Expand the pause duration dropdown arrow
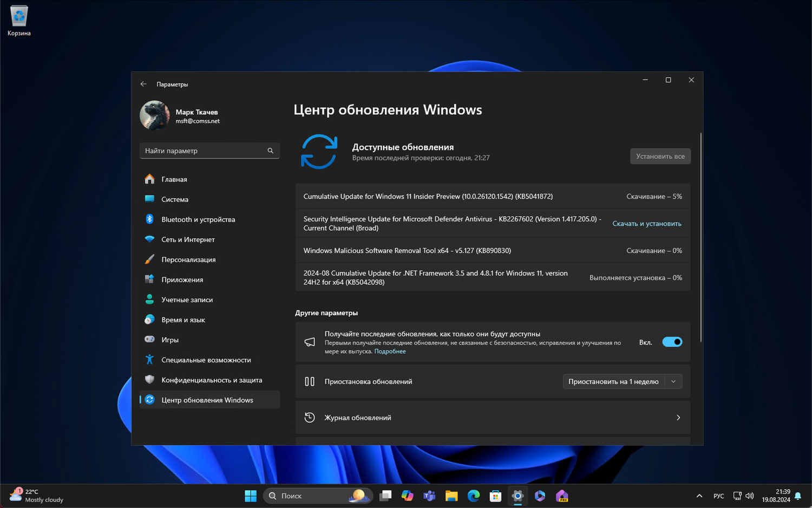The height and width of the screenshot is (508, 812). click(x=673, y=381)
